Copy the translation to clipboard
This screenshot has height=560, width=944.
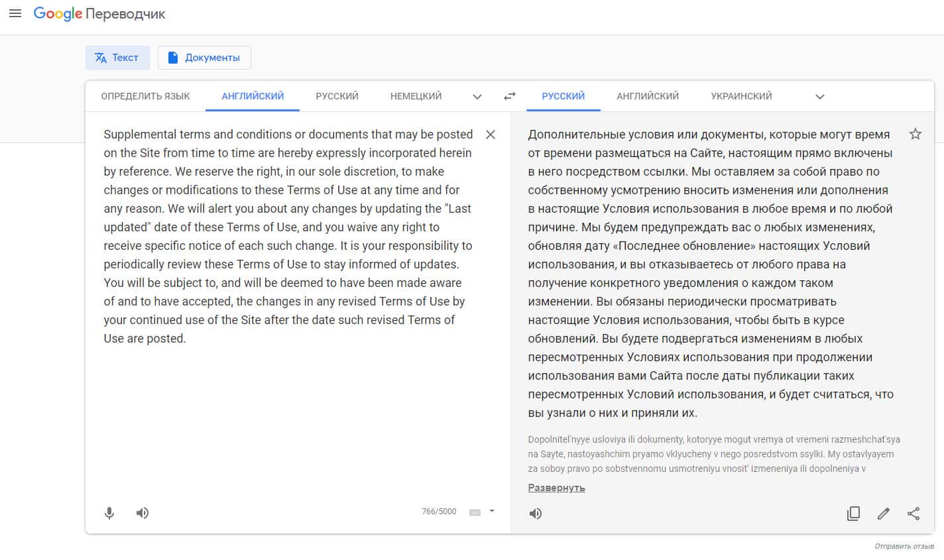853,514
